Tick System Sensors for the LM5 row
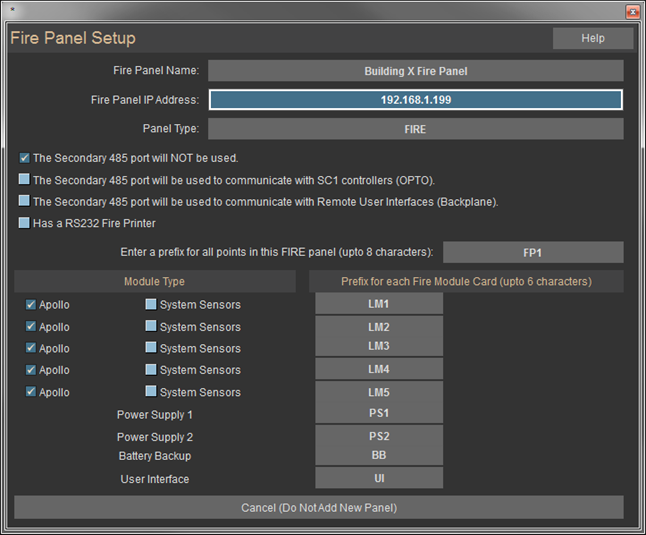Viewport: 646px width, 535px height. [x=151, y=392]
